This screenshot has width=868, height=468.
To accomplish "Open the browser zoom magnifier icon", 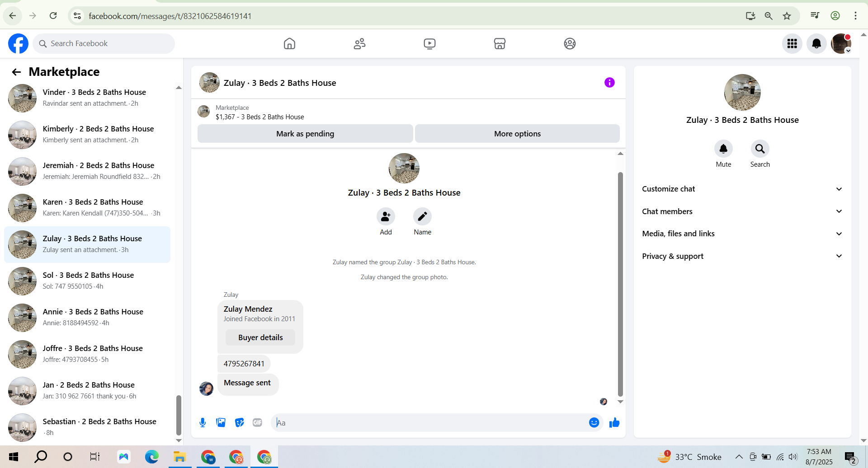I will coord(768,16).
